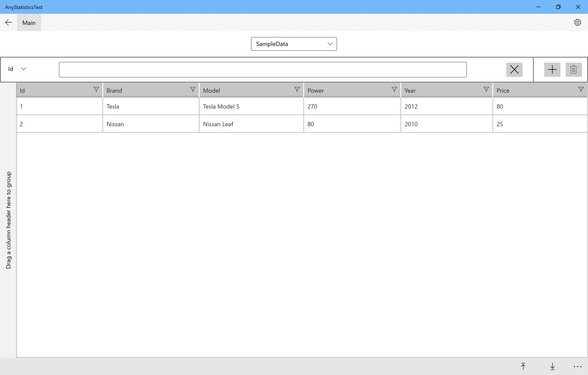Screen dimensions: 588x375
Task: Expand the SampleData combo box
Action: pyautogui.click(x=294, y=44)
